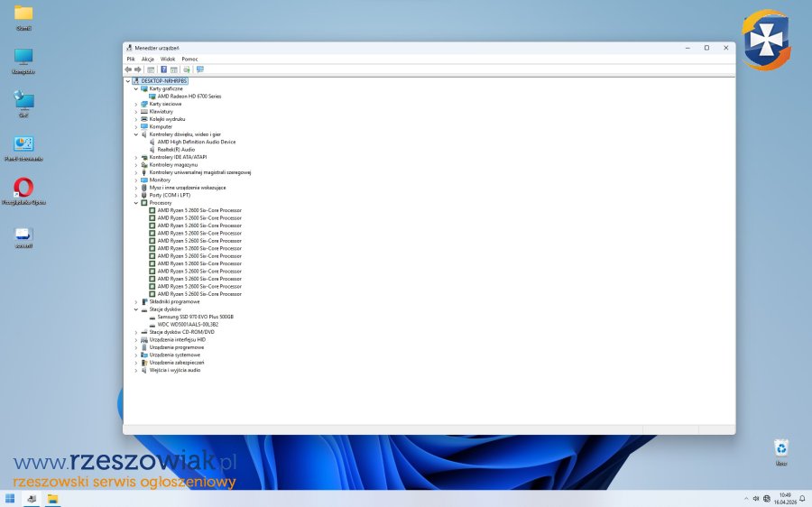812x507 pixels.
Task: Click the scan for hardware changes icon
Action: point(187,69)
